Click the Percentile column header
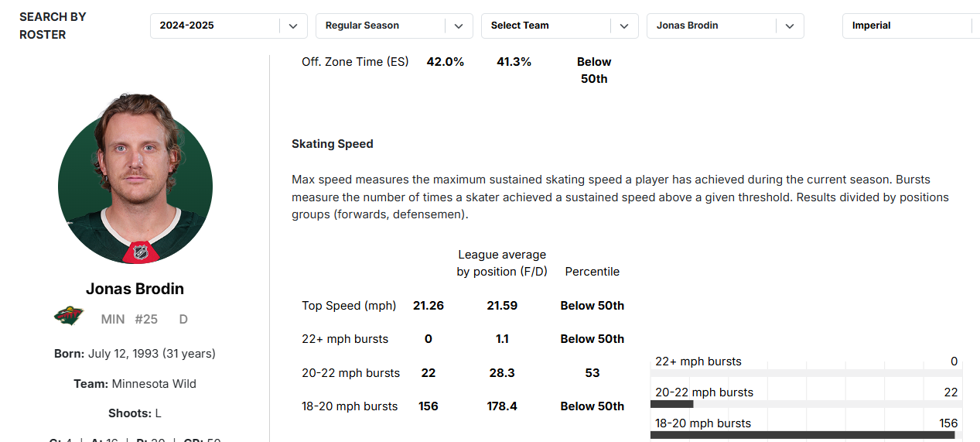 592,272
